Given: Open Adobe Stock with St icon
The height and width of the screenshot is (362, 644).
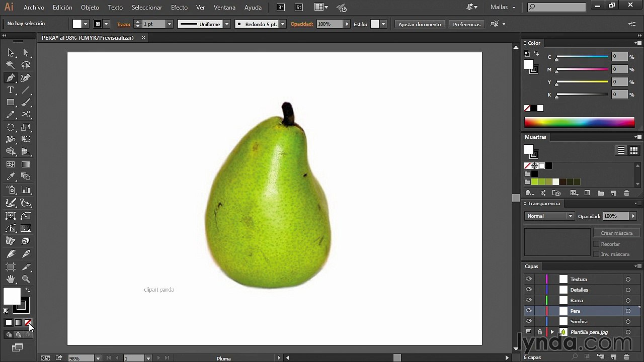Looking at the screenshot, I should point(299,8).
